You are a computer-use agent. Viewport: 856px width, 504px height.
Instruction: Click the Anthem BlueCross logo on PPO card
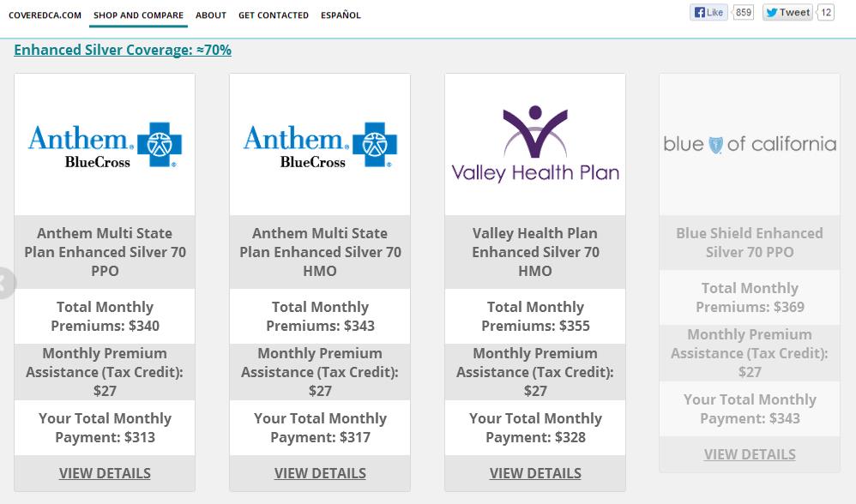105,145
